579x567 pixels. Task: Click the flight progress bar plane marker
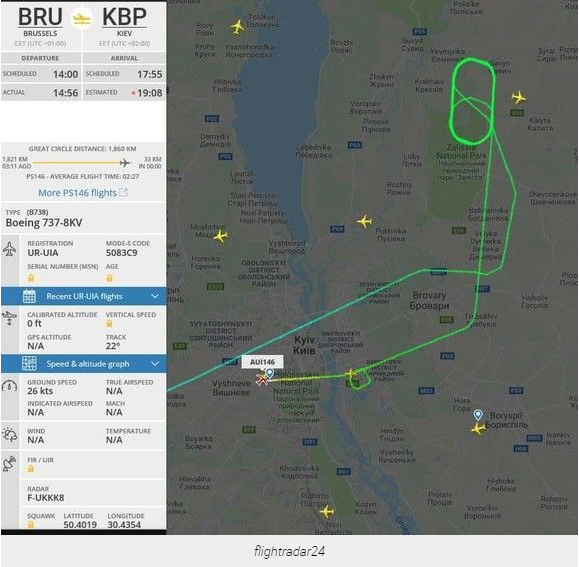pos(125,162)
